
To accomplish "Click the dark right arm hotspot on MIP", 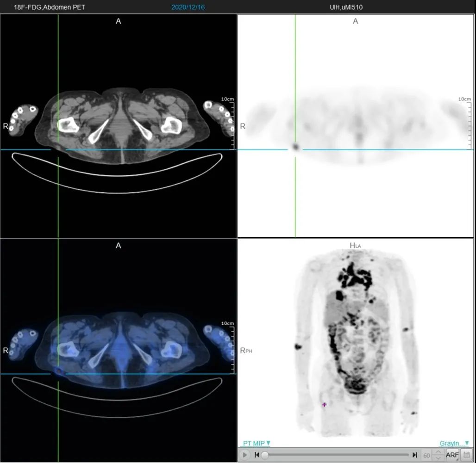I will point(298,346).
